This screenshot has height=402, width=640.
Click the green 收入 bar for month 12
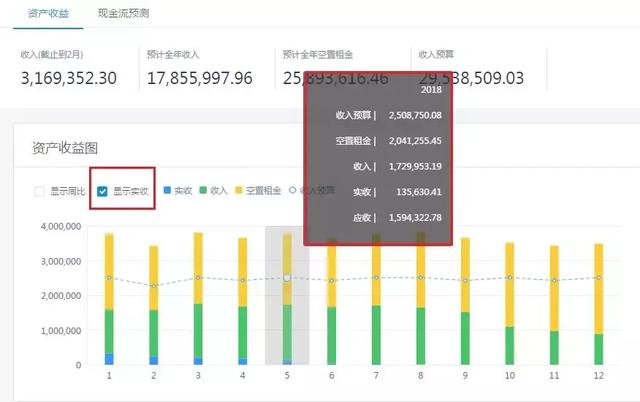[x=598, y=349]
